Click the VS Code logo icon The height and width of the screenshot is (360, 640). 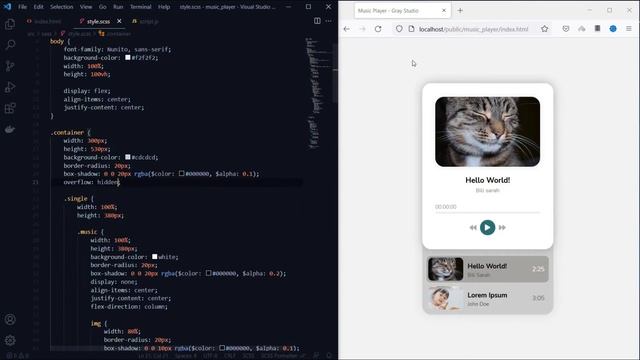click(x=7, y=7)
